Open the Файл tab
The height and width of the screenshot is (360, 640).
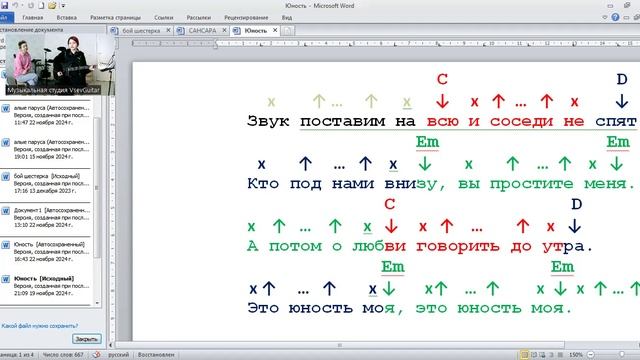(6, 18)
